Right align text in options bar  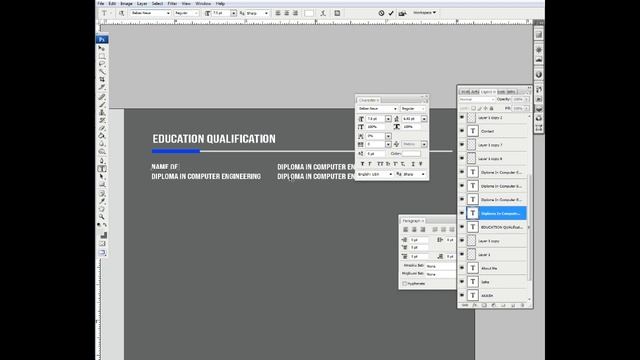(x=295, y=13)
